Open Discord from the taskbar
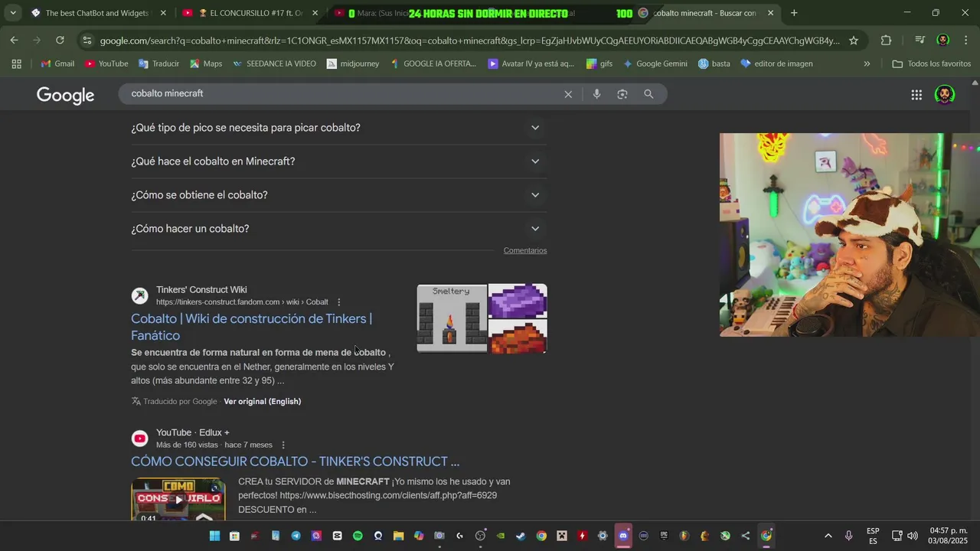980x551 pixels. [623, 536]
